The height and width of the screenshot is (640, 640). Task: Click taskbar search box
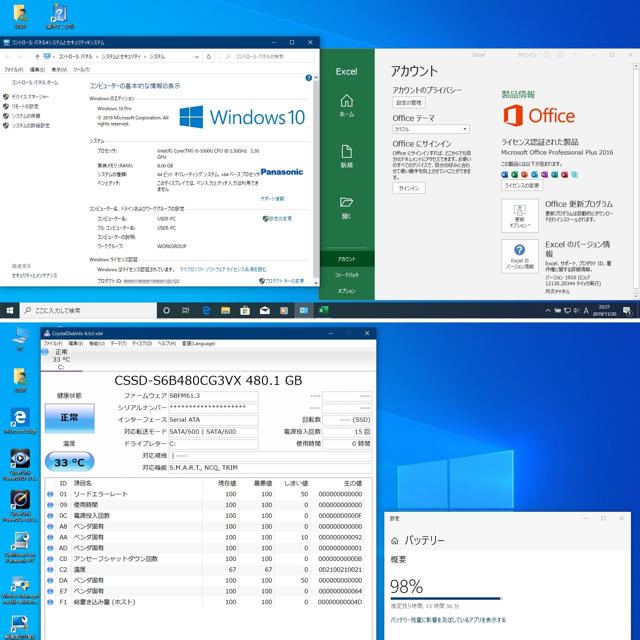[x=89, y=311]
